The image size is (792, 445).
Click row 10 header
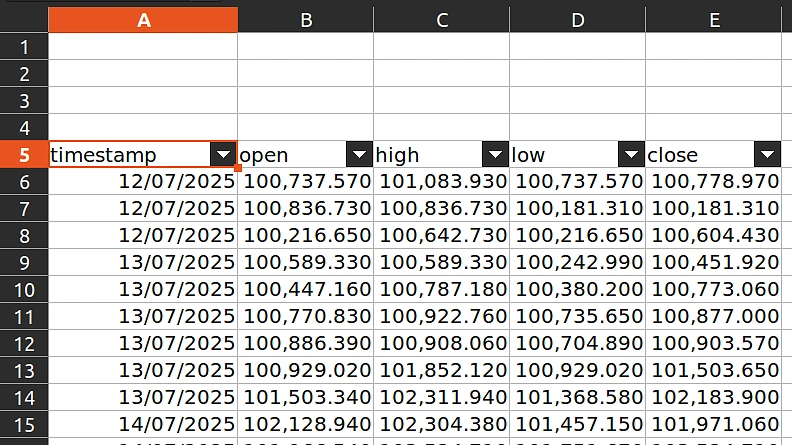coord(24,290)
